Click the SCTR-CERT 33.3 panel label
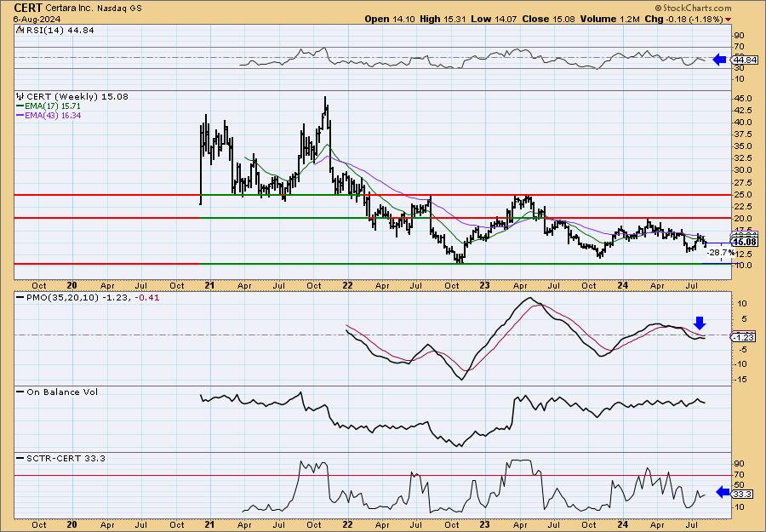The image size is (766, 532). tap(66, 458)
